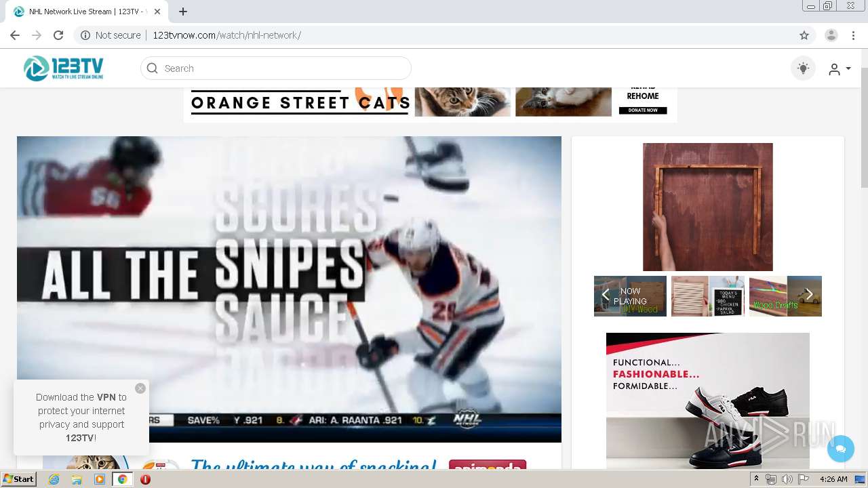Open media player from taskbar
The image size is (868, 488).
(100, 479)
